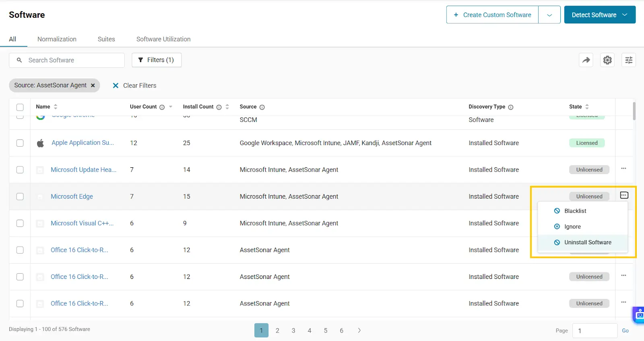Open the User Count sort dropdown arrow
644x341 pixels.
click(x=171, y=107)
